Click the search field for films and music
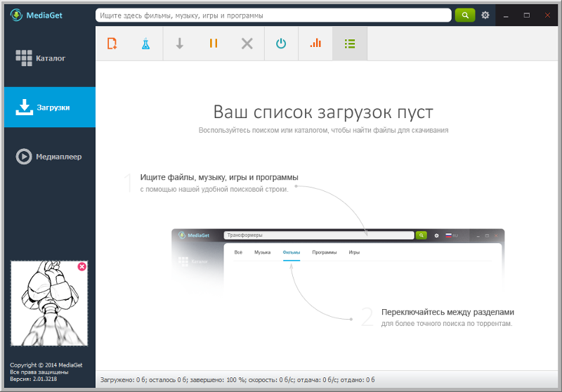Screen dimensions: 562x392 [x=273, y=15]
